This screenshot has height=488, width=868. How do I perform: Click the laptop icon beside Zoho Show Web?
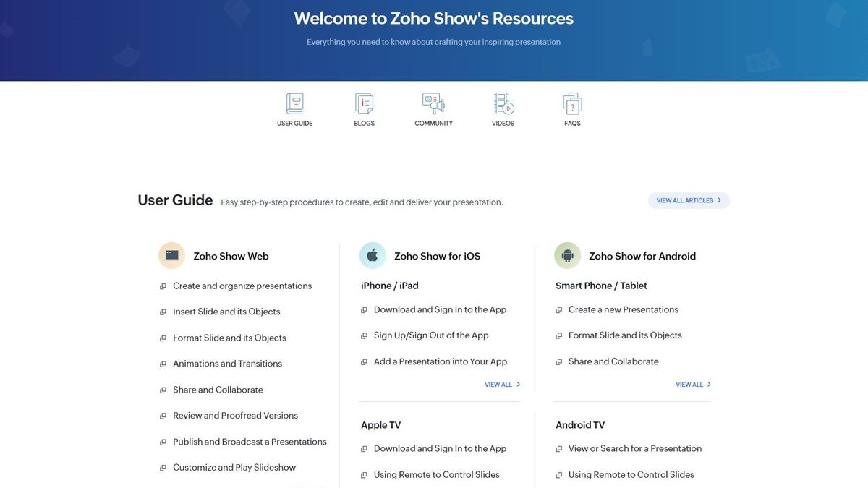point(171,255)
